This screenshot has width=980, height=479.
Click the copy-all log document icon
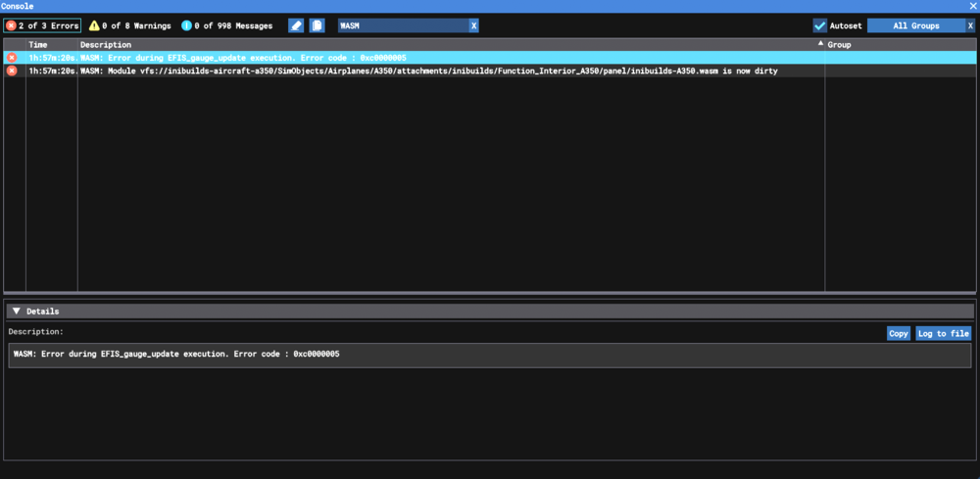click(x=317, y=25)
